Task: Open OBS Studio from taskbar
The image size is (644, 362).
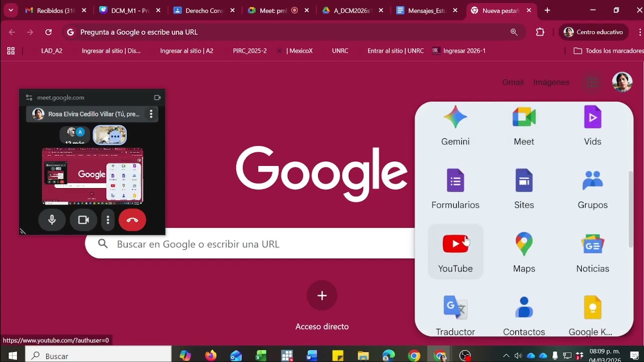Action: point(465,355)
